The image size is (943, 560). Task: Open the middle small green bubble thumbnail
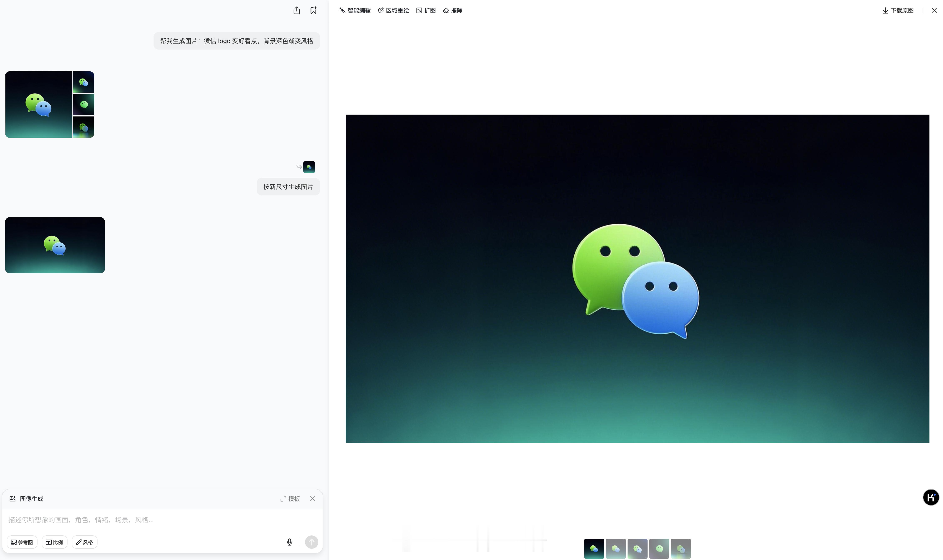83,105
